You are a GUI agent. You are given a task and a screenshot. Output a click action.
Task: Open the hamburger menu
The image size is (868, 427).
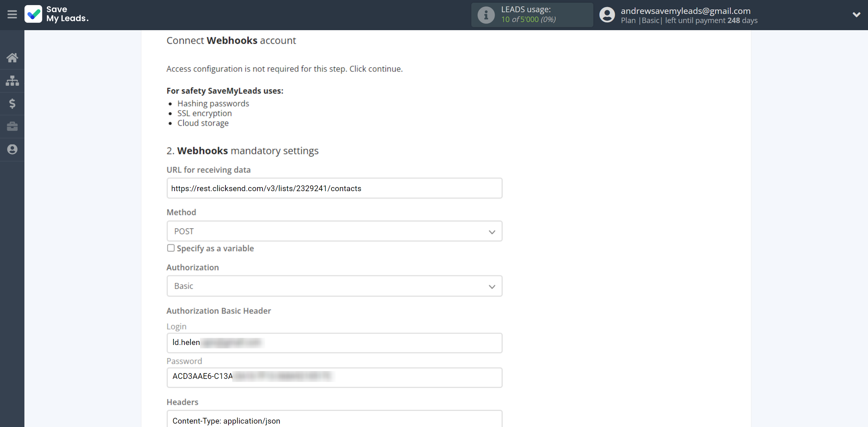(12, 15)
